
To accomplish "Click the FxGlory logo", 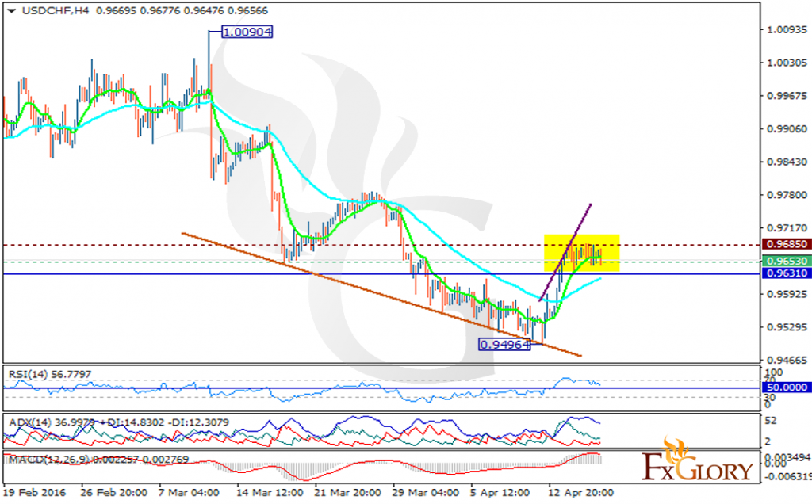I will tap(697, 460).
